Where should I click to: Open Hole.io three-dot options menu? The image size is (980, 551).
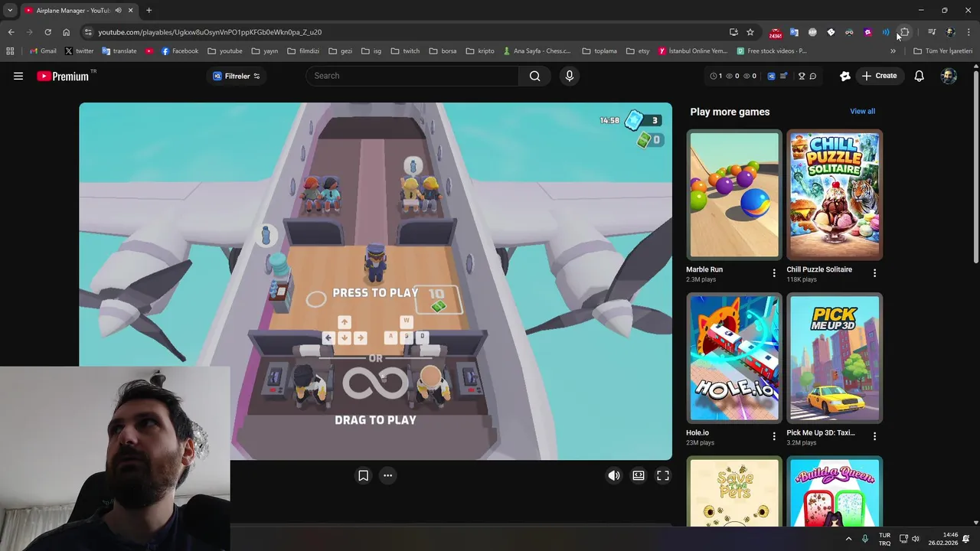coord(774,436)
